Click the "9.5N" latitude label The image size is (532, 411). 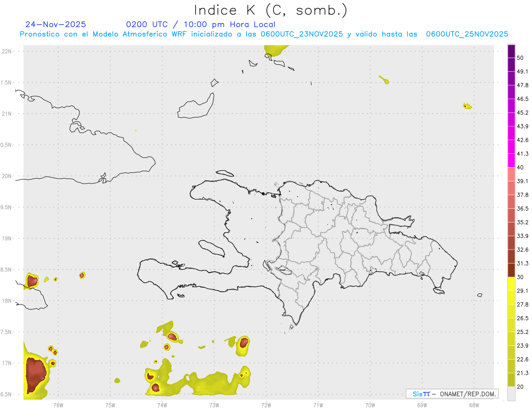click(7, 207)
